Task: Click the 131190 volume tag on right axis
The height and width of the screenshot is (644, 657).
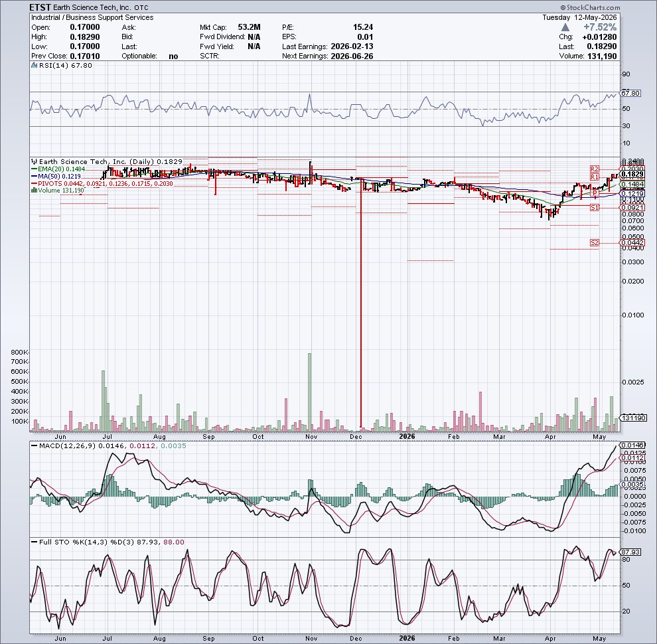Action: point(634,418)
